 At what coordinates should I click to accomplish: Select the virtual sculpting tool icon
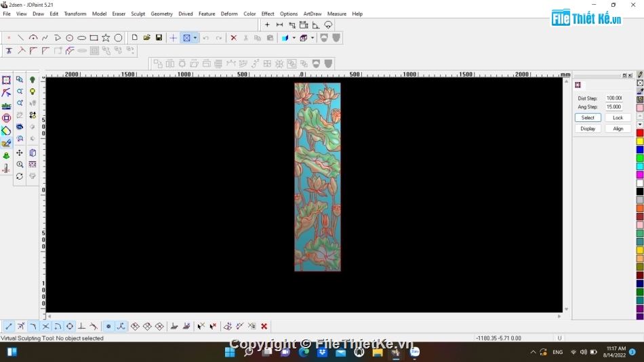(x=6, y=144)
